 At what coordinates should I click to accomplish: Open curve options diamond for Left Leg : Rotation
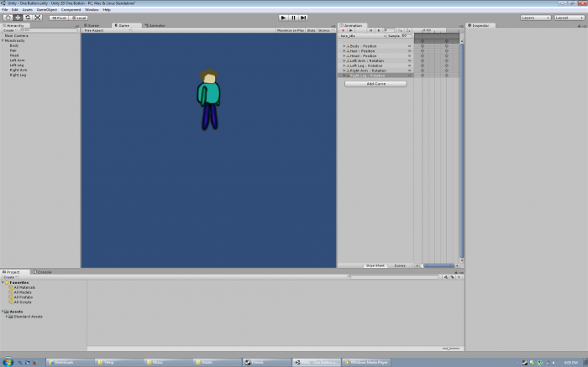[410, 66]
